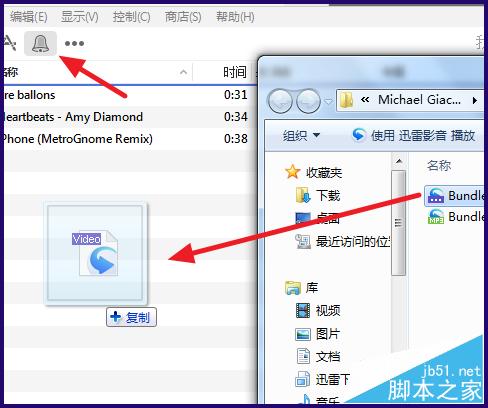Screen dimensions: 488x408
Task: Click the navigation pane scrollbar thumb
Action: tap(398, 223)
